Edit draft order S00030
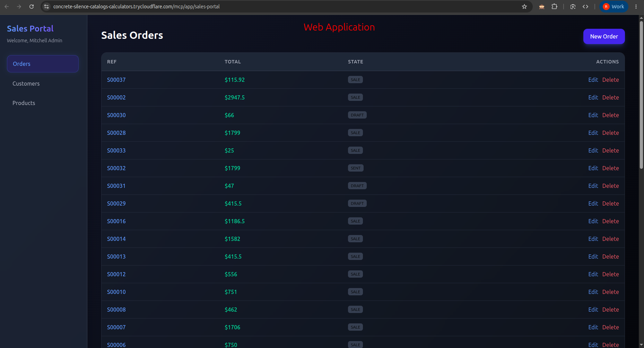This screenshot has width=644, height=348. [593, 115]
